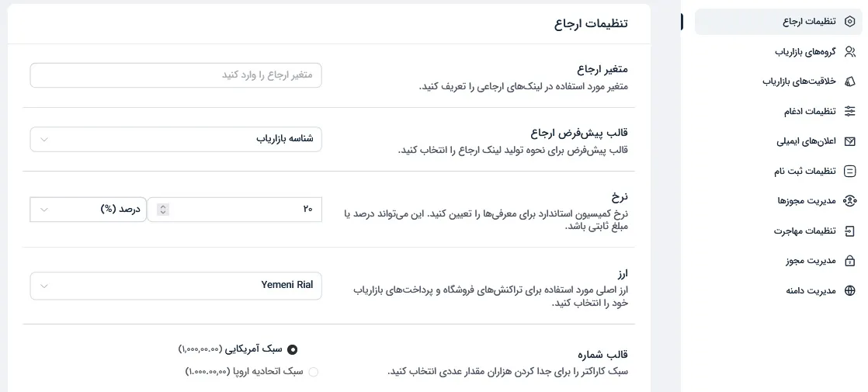868x392 pixels.
Task: Click the متغیر ارجاع input field
Action: click(x=175, y=75)
